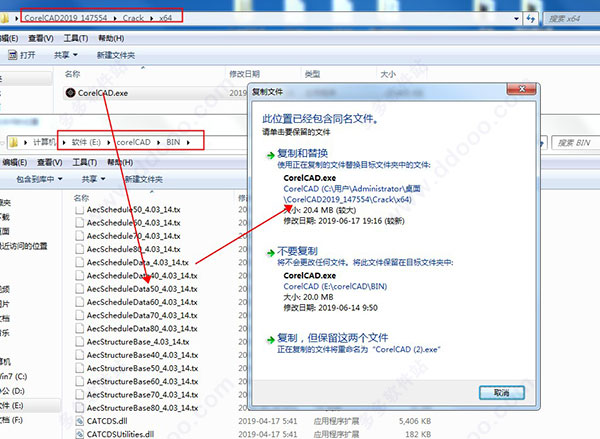Expand the address history dropdown in the x64 window
This screenshot has width=600, height=439.
coord(516,18)
